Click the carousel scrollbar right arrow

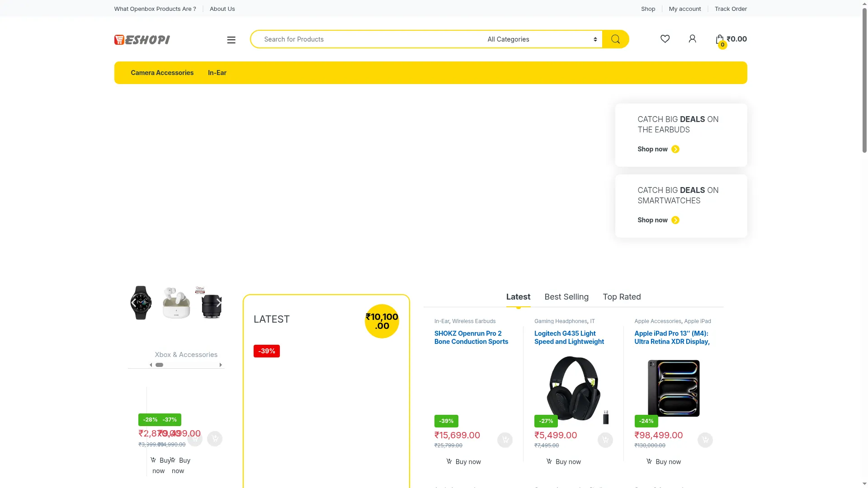click(221, 365)
